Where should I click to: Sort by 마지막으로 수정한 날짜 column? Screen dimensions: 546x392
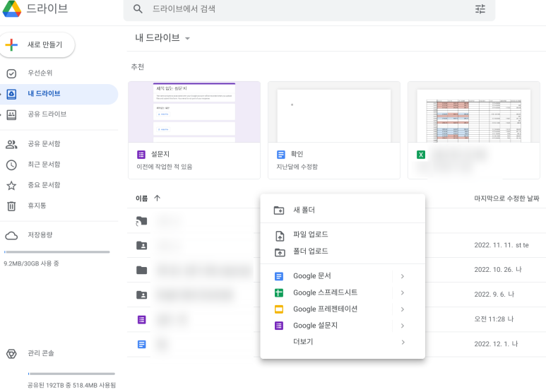506,198
